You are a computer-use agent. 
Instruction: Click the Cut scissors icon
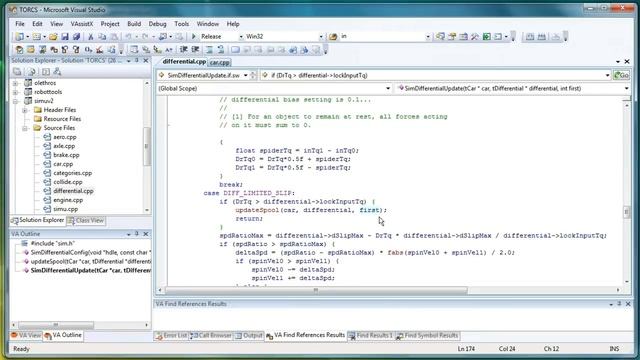click(91, 37)
